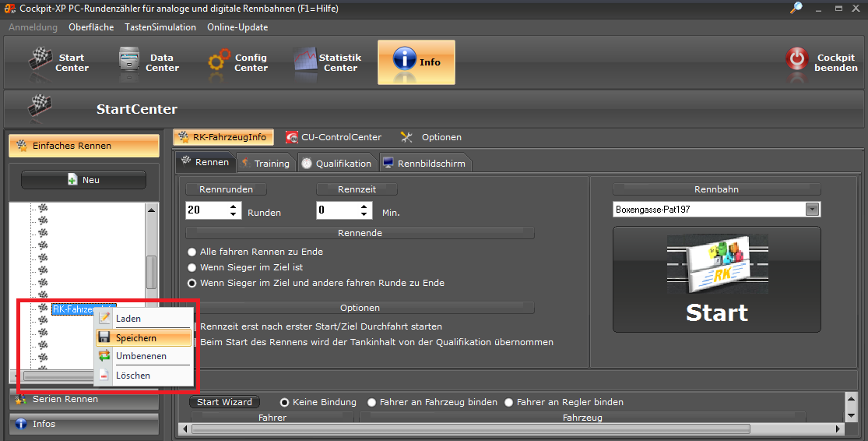Select the Qualifikation tab
Screen dimensions: 868x441
(x=337, y=164)
